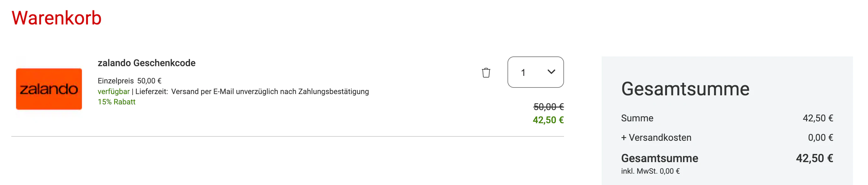This screenshot has height=185, width=868.
Task: Click the Versandkosten line item
Action: coord(657,138)
